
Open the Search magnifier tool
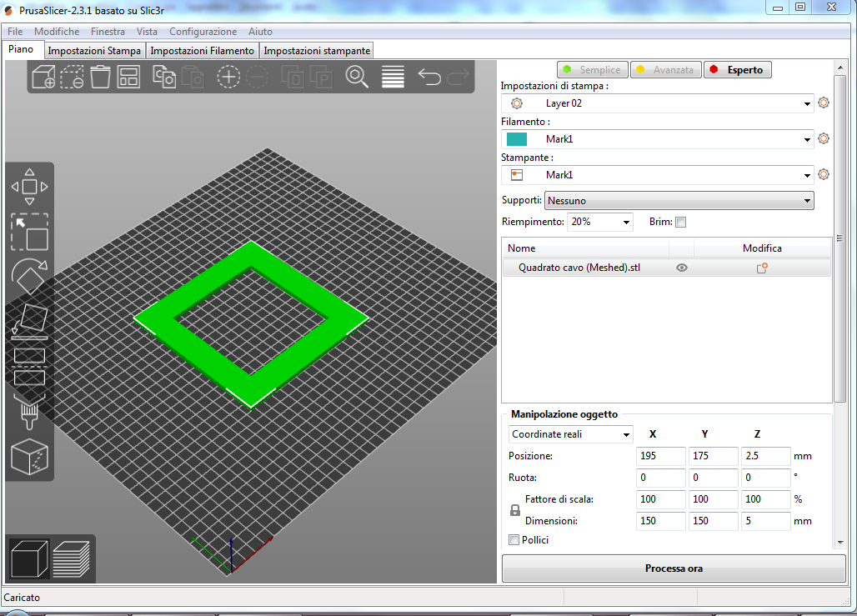(x=357, y=78)
